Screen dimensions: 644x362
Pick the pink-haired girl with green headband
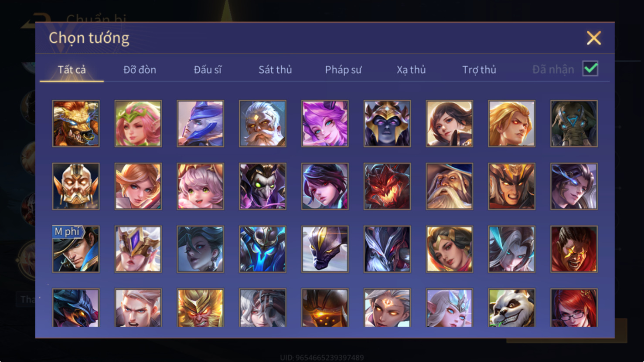138,124
